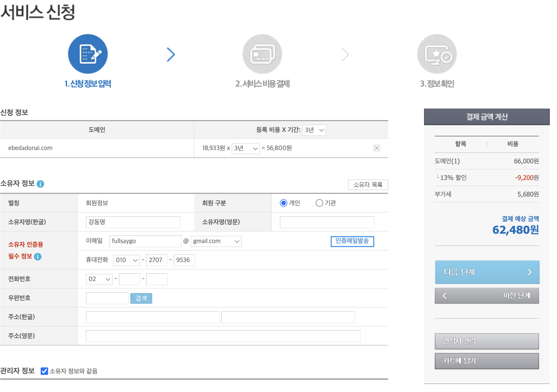Screen dimensions: 557x392
Task: Click the 56,800원 row total text
Action: 279,148
